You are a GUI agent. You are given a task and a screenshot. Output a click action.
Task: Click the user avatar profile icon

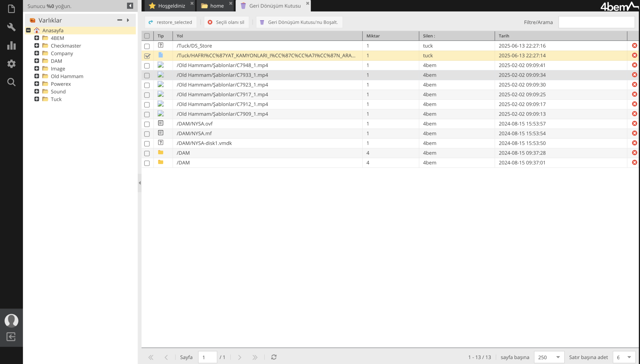coord(11,320)
